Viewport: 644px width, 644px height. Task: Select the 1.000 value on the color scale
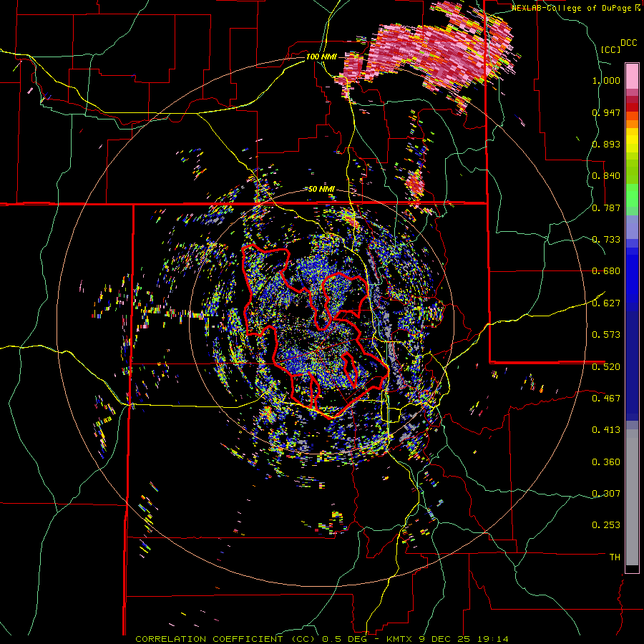pos(606,80)
